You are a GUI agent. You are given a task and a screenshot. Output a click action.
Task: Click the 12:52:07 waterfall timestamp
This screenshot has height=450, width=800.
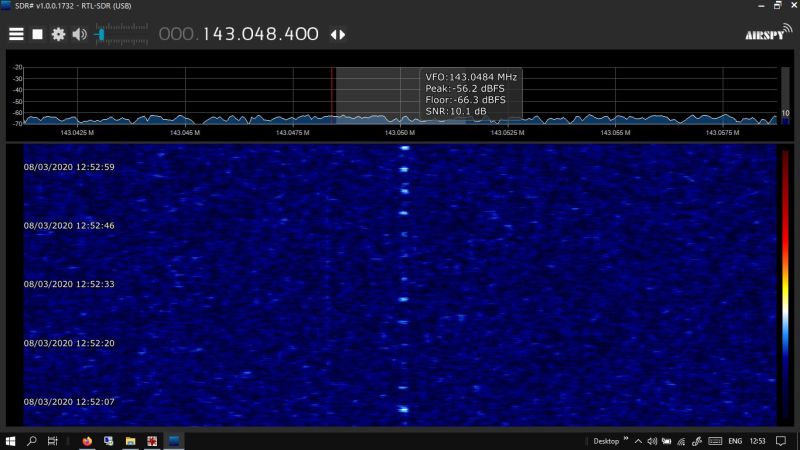click(x=69, y=402)
